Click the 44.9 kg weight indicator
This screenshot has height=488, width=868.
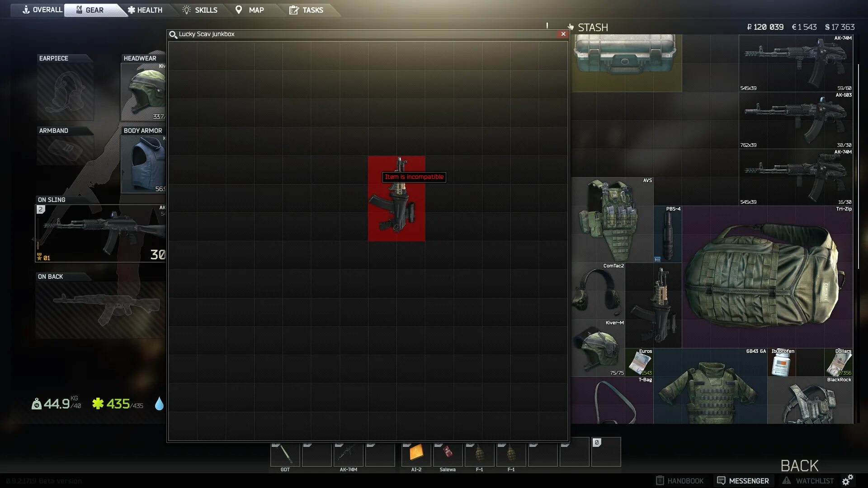[x=57, y=403]
